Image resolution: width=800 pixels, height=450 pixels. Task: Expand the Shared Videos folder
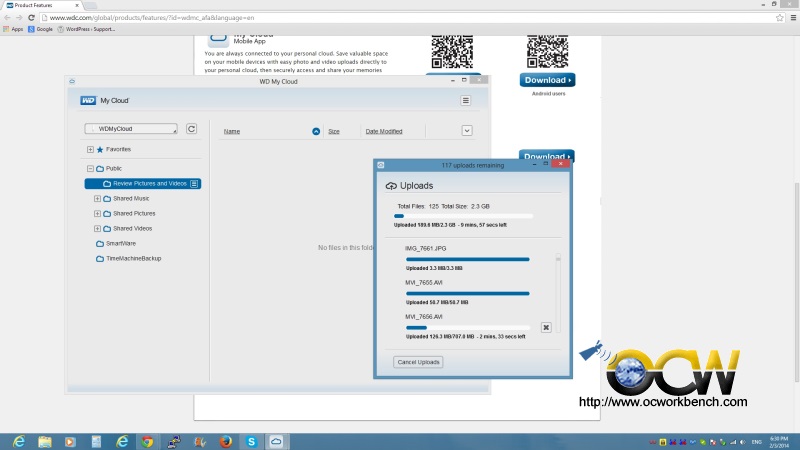(x=97, y=229)
